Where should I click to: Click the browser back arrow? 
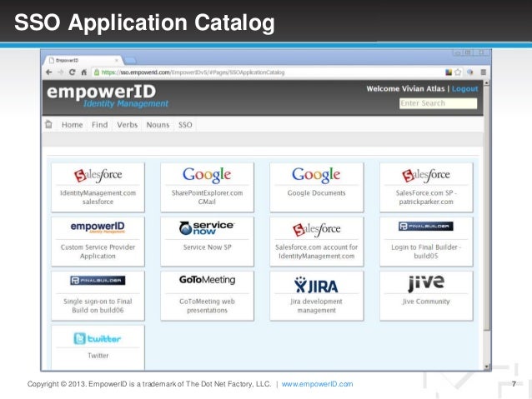click(x=49, y=72)
